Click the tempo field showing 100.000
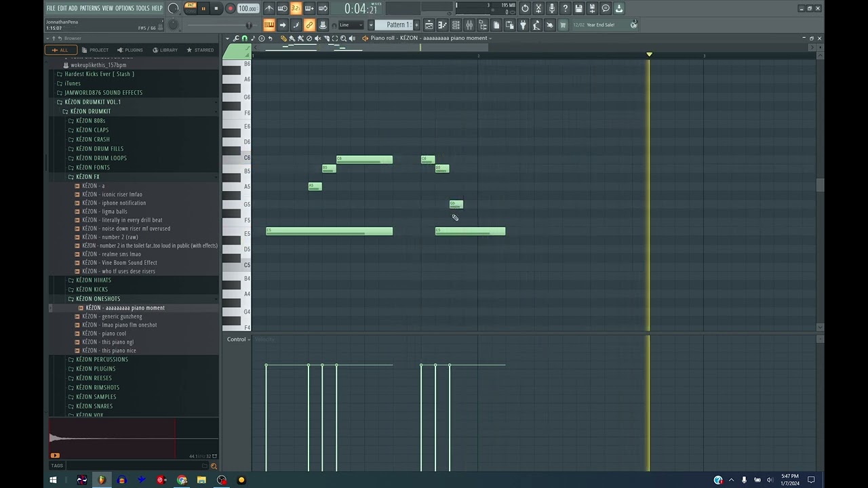 pos(248,8)
